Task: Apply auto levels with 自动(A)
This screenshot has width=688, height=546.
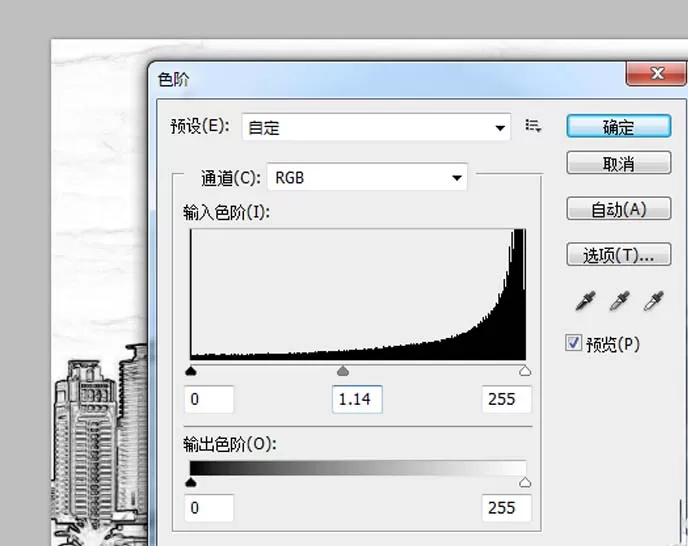Action: pyautogui.click(x=619, y=209)
